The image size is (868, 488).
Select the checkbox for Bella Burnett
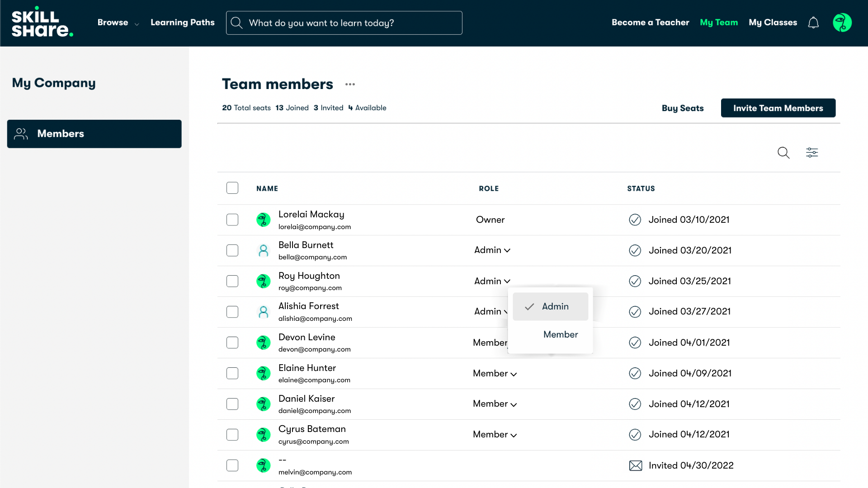point(232,250)
